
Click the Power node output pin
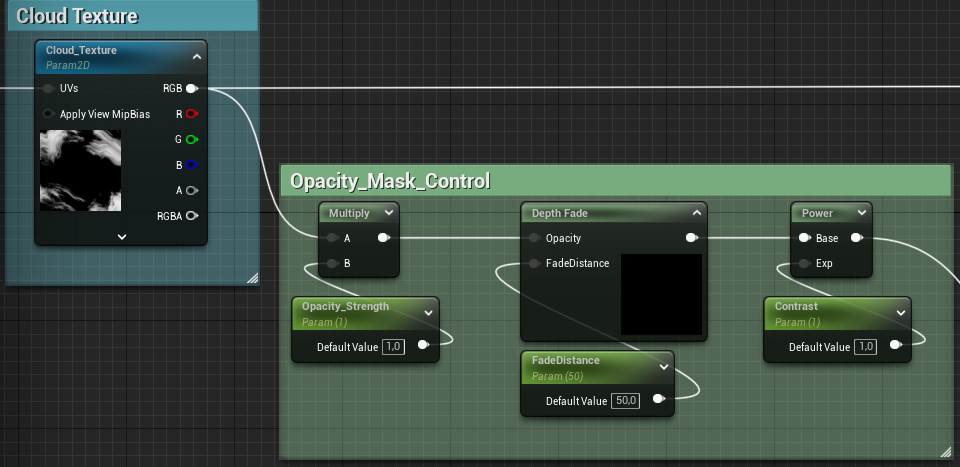[857, 237]
